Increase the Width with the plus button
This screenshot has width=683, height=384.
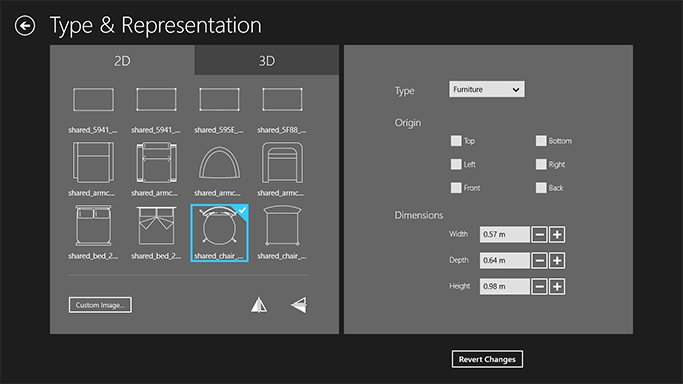point(557,235)
